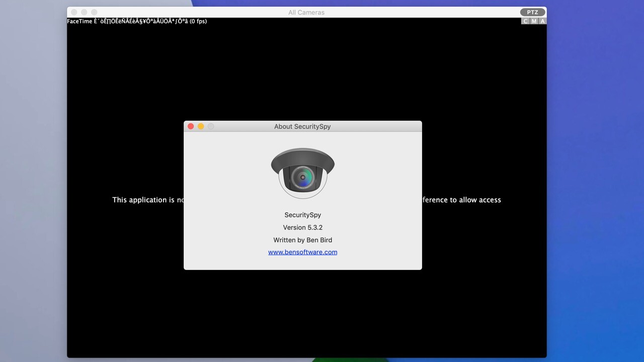Click the greyed zoom button in About dialog

click(211, 127)
